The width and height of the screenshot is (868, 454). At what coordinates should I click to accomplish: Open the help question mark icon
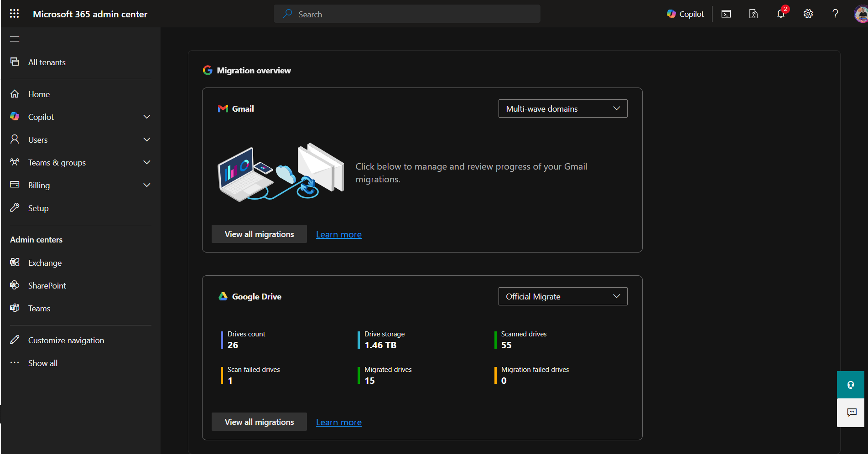point(835,14)
